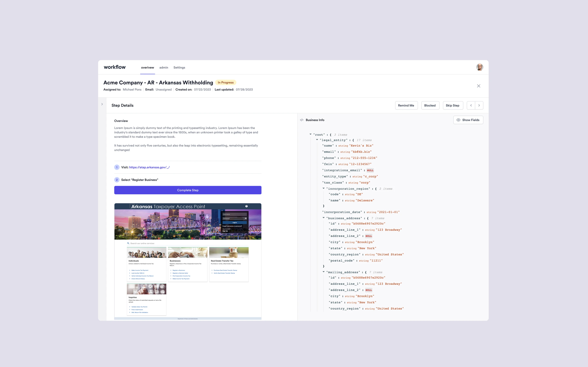Image resolution: width=588 pixels, height=367 pixels.
Task: Collapse the "root" JSON node
Action: pos(311,134)
